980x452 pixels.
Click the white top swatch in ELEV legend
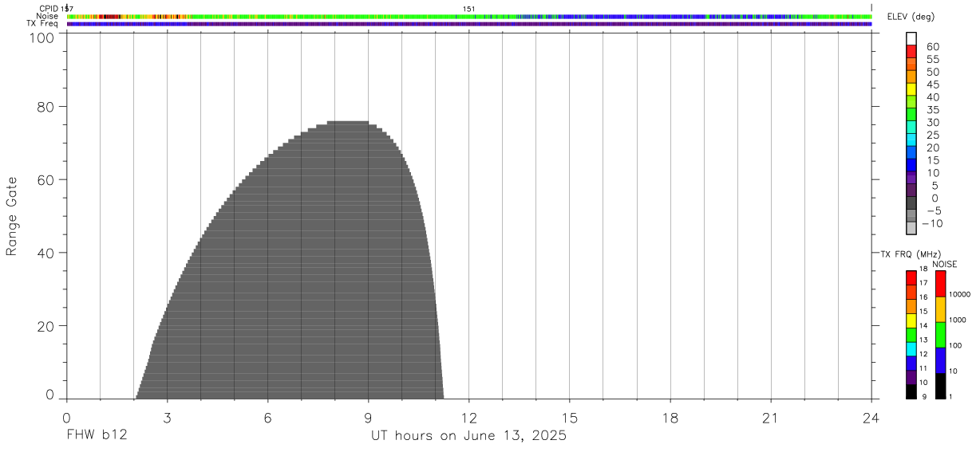coord(911,38)
